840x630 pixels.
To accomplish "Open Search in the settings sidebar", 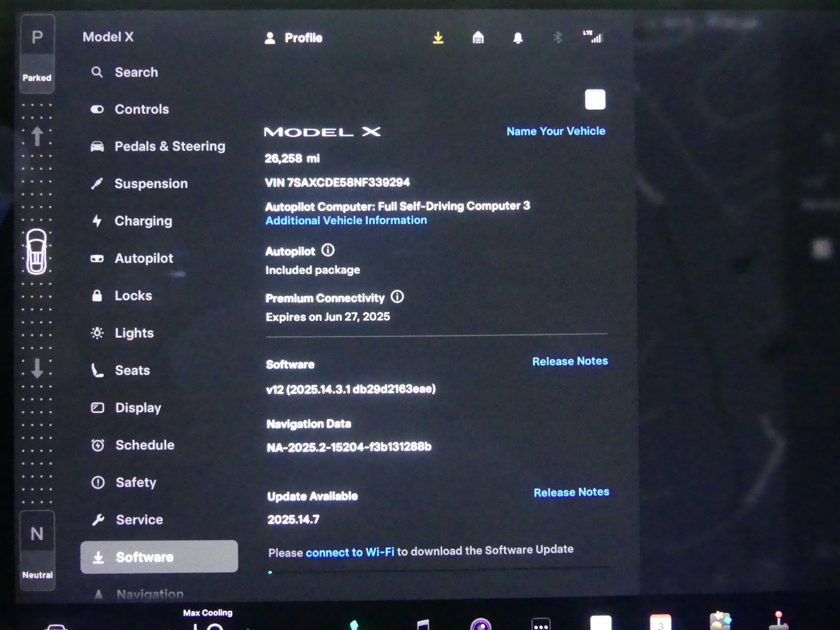I will pyautogui.click(x=136, y=72).
